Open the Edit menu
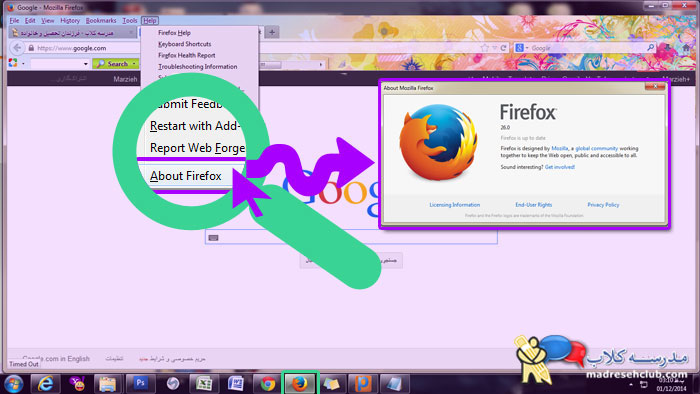700x394 pixels. (30, 21)
